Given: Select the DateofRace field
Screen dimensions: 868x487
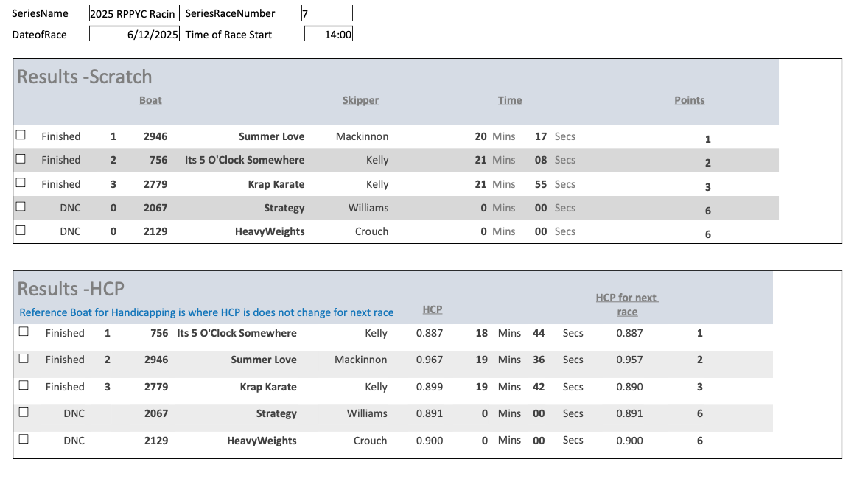Looking at the screenshot, I should 133,35.
